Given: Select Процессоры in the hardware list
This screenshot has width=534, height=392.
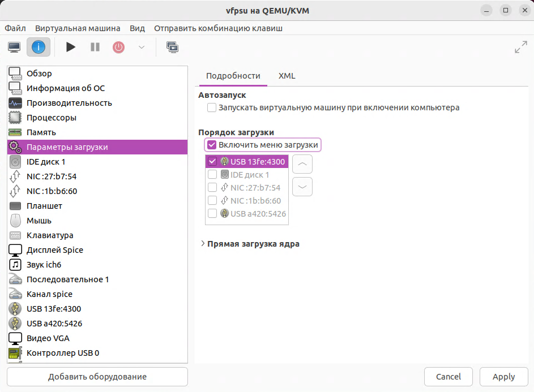Looking at the screenshot, I should (51, 118).
